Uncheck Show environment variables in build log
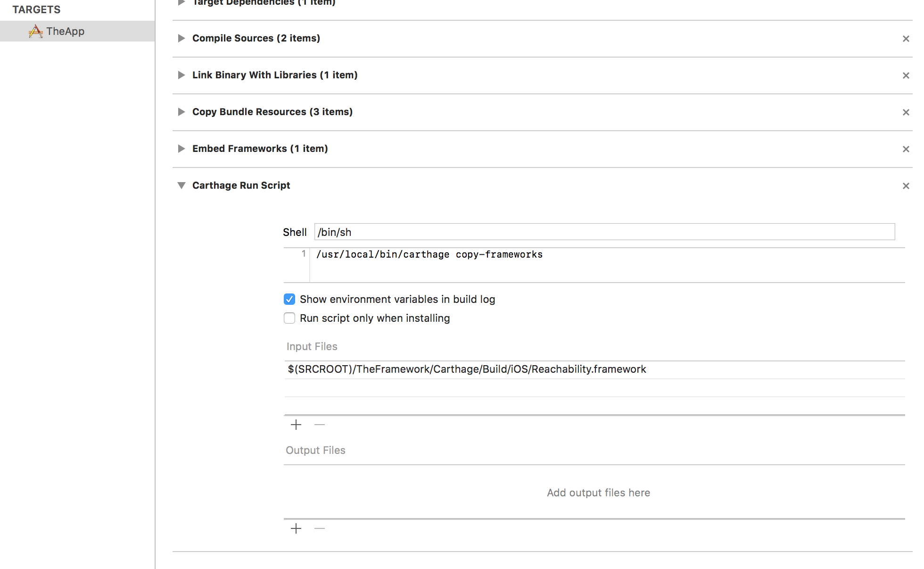The image size is (924, 569). point(289,299)
